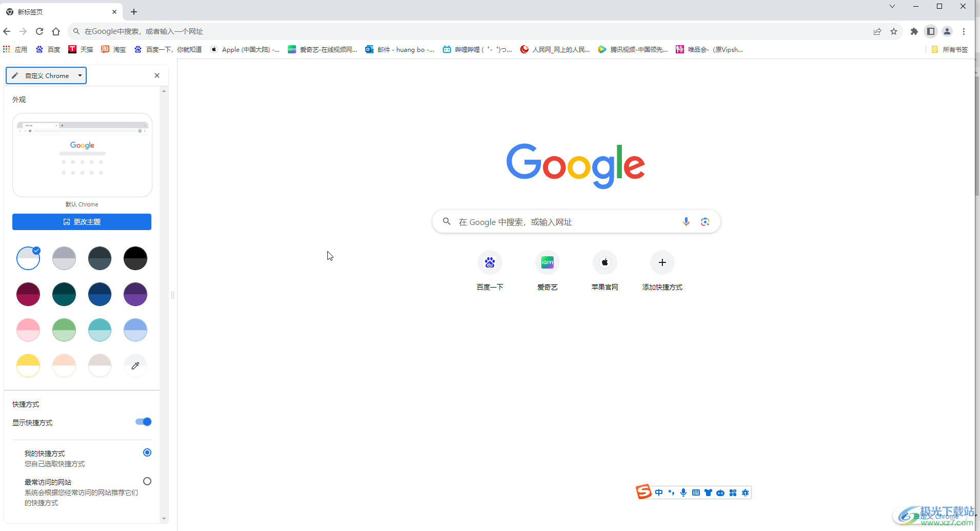Open Sogou IME toolbox grid icon
Image resolution: width=980 pixels, height=531 pixels.
(733, 492)
